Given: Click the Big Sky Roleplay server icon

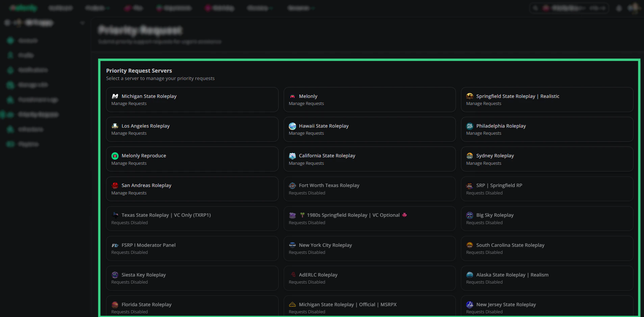Looking at the screenshot, I should (470, 215).
